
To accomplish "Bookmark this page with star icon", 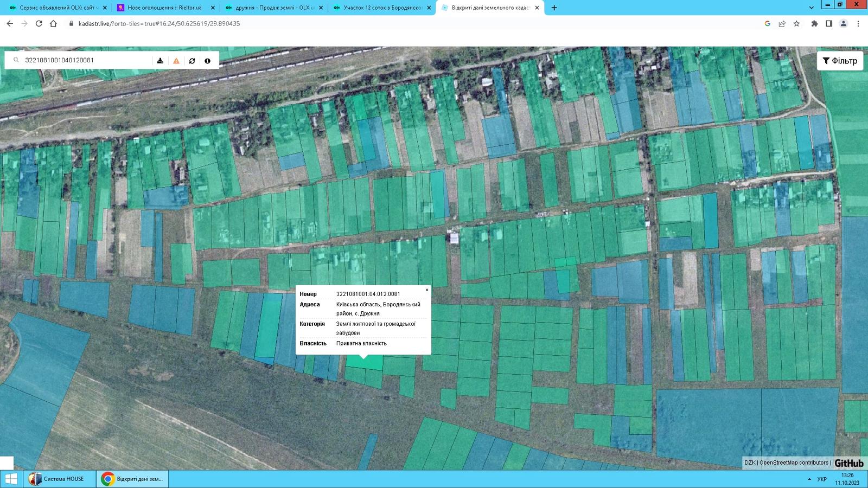I will point(796,24).
